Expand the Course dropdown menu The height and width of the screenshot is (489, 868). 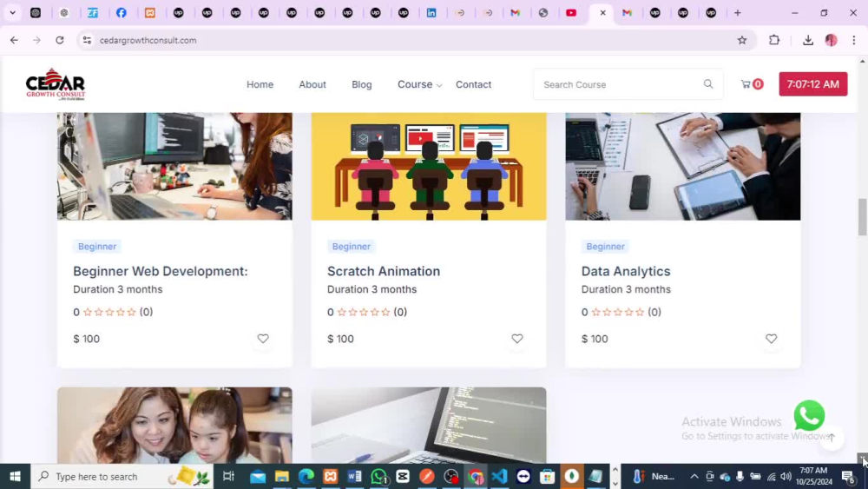tap(419, 84)
